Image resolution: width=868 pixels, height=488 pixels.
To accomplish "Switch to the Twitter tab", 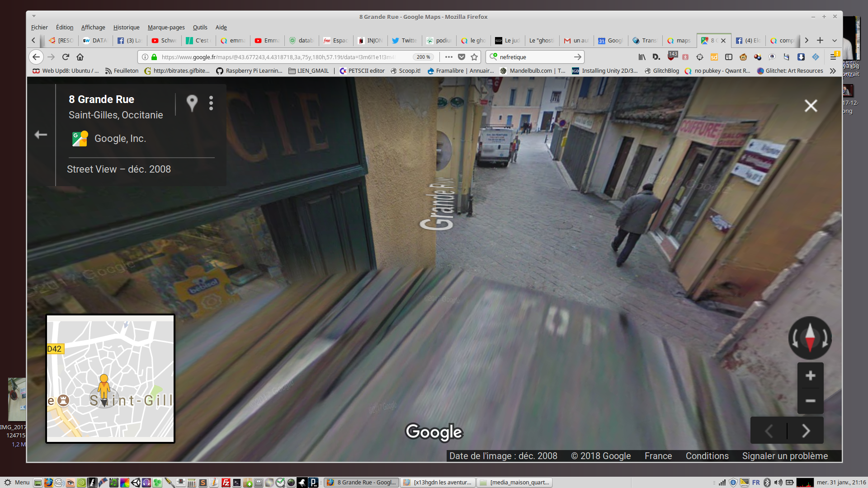I will tap(405, 41).
